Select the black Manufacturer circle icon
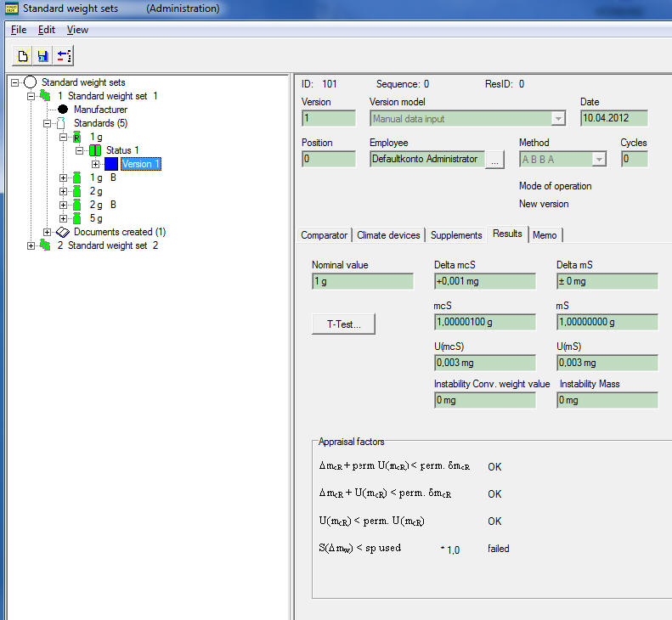Screen dimensions: 672x620 pyautogui.click(x=63, y=110)
